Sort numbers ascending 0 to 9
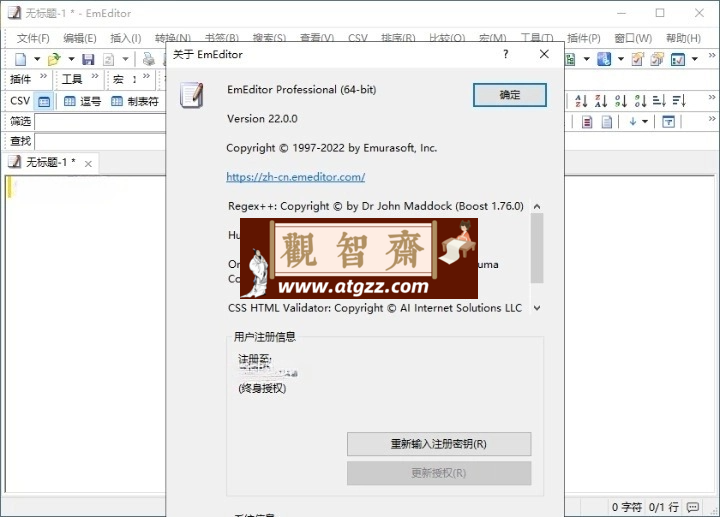The height and width of the screenshot is (517, 720). 620,101
